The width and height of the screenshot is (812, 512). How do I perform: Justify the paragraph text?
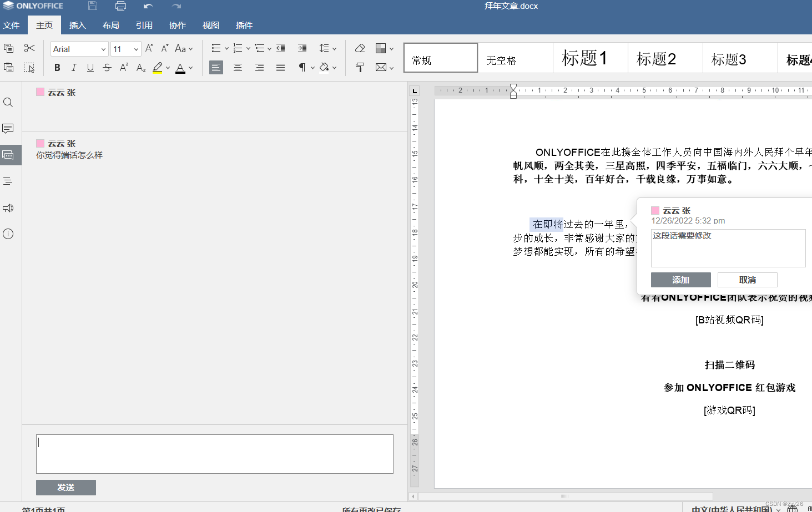tap(281, 67)
